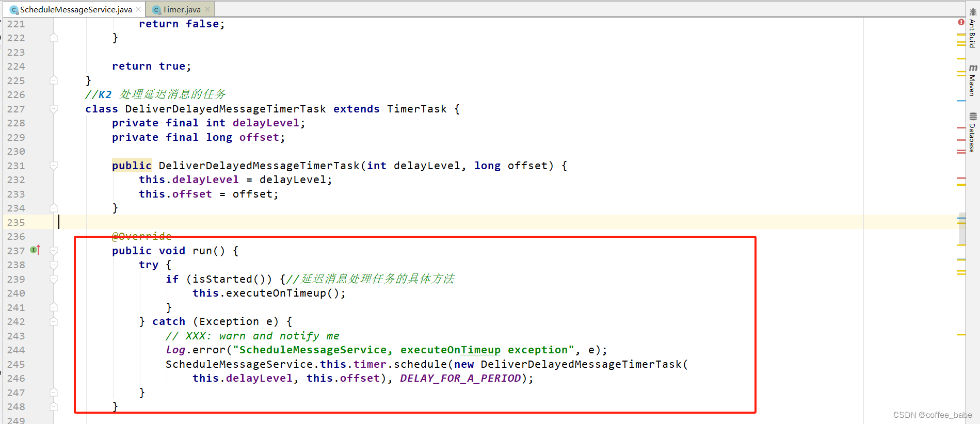Image resolution: width=980 pixels, height=424 pixels.
Task: Close the ScheduleMessageService.java tab
Action: [x=138, y=9]
